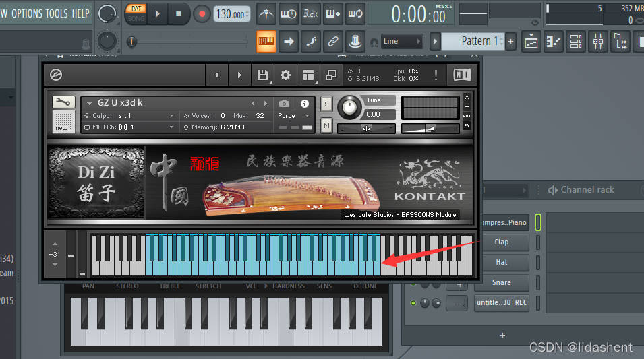Screen dimensions: 644x359
Task: Click the Kontakt panic exclamation icon
Action: pos(436,75)
